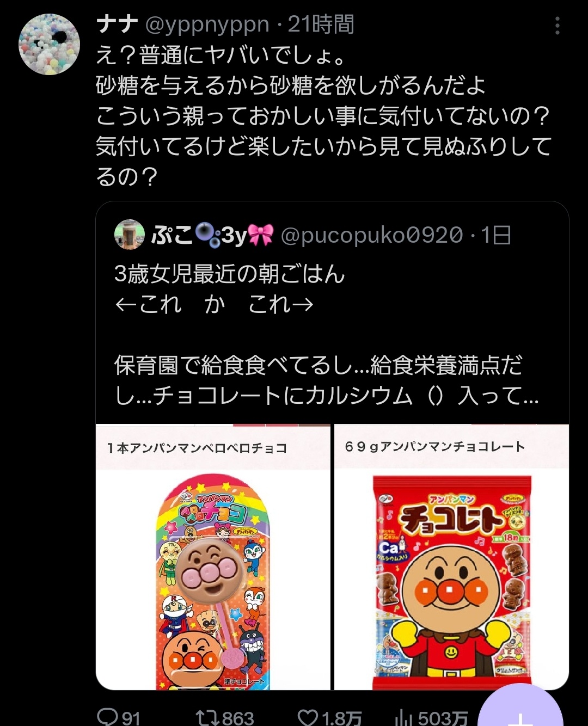Expand truncated quoted text ending 入って…
This screenshot has width=588, height=726.
pos(327,396)
